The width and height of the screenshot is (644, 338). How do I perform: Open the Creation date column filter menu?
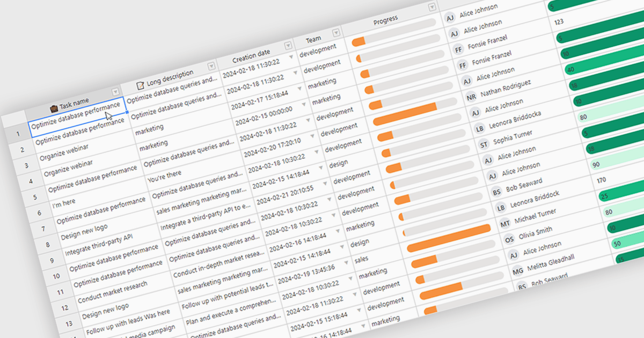point(288,45)
